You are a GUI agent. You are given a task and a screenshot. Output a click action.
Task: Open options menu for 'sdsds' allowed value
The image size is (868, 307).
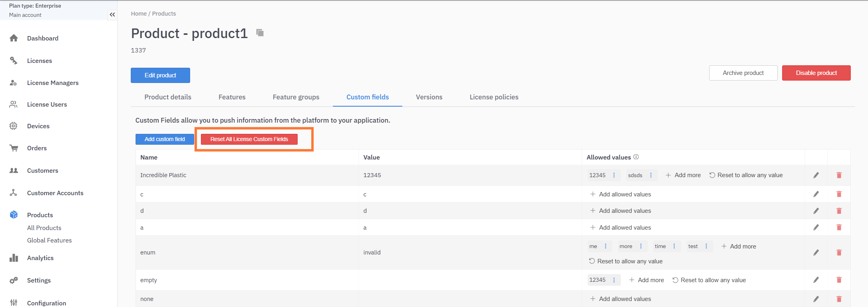click(651, 175)
